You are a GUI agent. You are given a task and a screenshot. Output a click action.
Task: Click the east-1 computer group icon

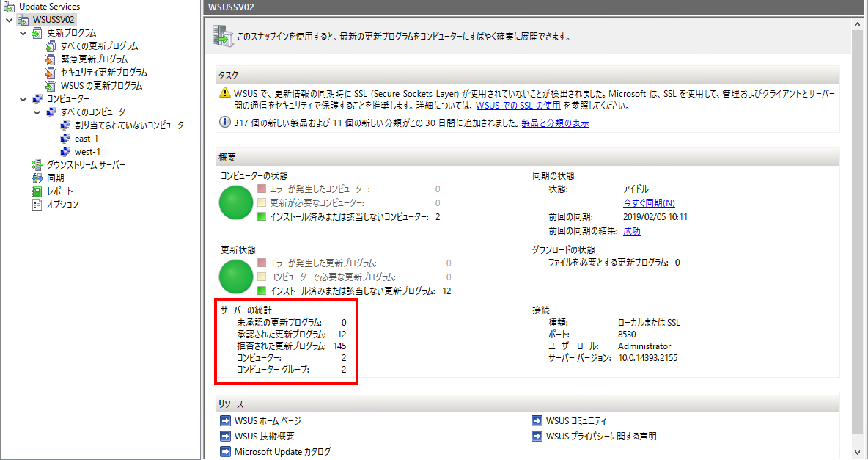(x=65, y=139)
